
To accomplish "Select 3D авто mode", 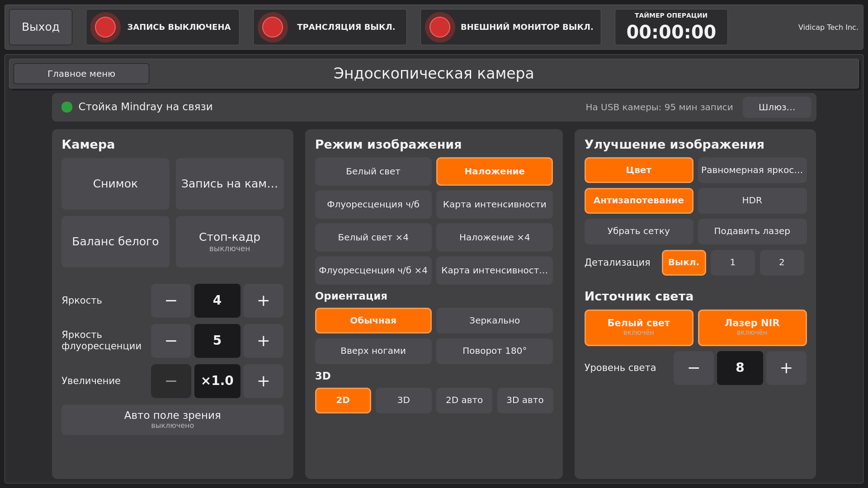I will [525, 400].
